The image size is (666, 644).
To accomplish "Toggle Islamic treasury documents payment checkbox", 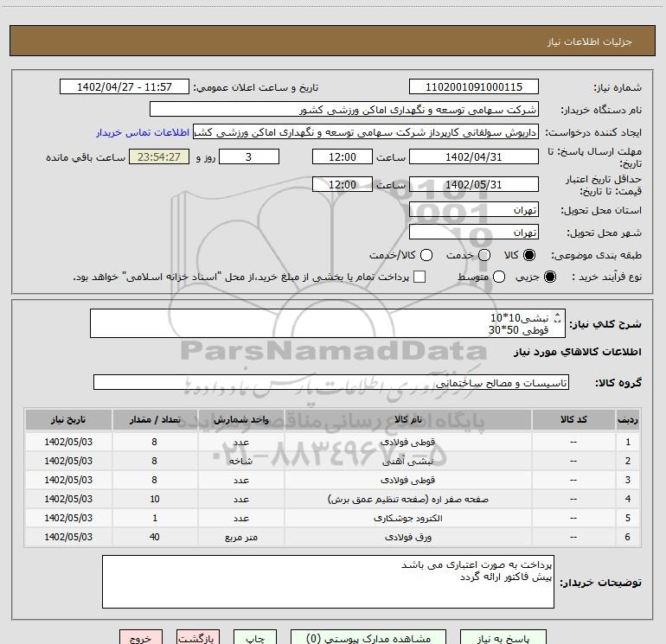I will click(x=419, y=277).
